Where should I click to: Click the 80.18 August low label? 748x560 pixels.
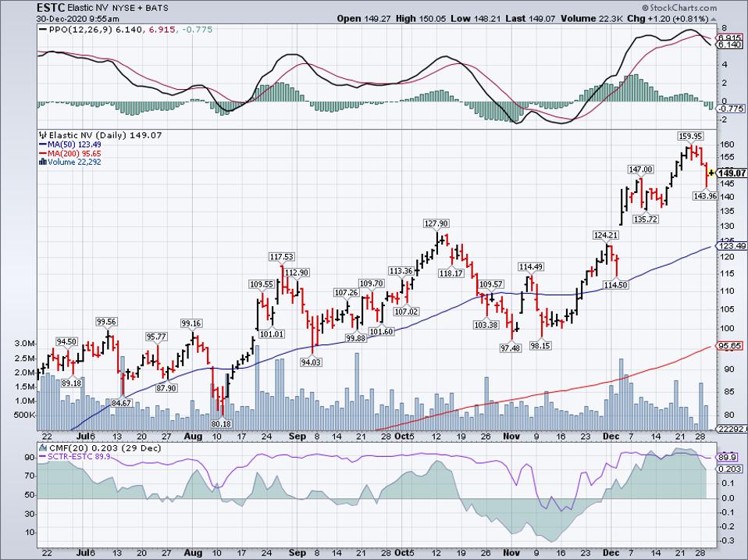point(220,423)
